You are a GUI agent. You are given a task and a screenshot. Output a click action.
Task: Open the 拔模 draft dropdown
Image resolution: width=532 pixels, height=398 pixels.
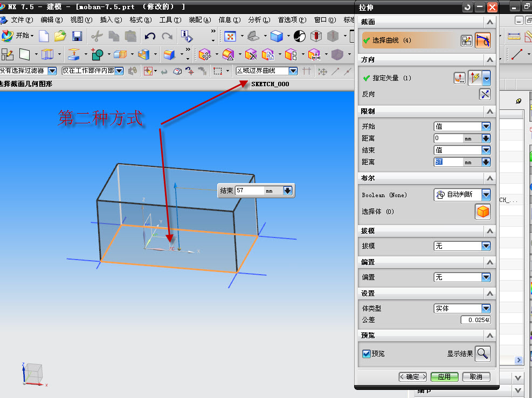point(486,246)
